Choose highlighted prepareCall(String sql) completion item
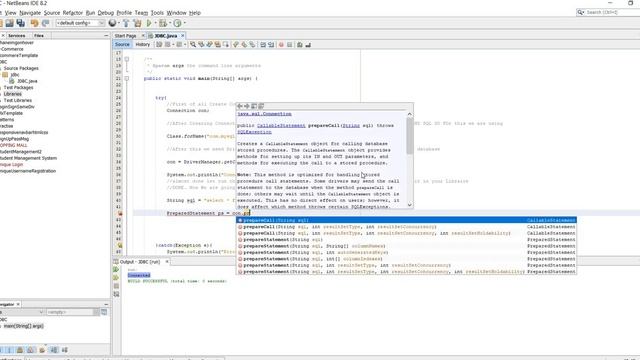 406,220
